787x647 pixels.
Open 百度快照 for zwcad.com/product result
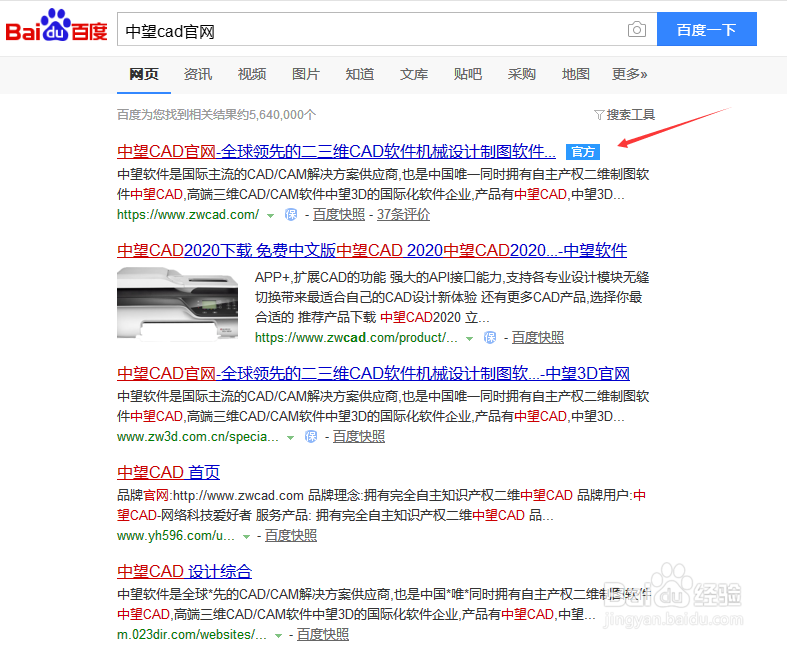coord(538,338)
